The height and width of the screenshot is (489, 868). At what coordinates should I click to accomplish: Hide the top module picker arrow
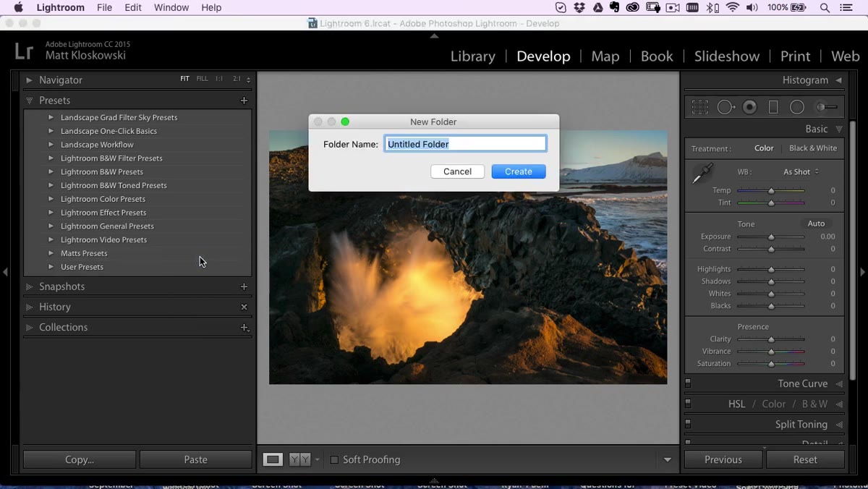[x=434, y=35]
